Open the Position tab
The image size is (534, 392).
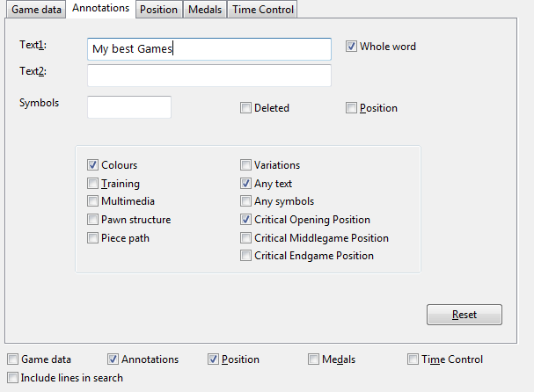(x=158, y=10)
